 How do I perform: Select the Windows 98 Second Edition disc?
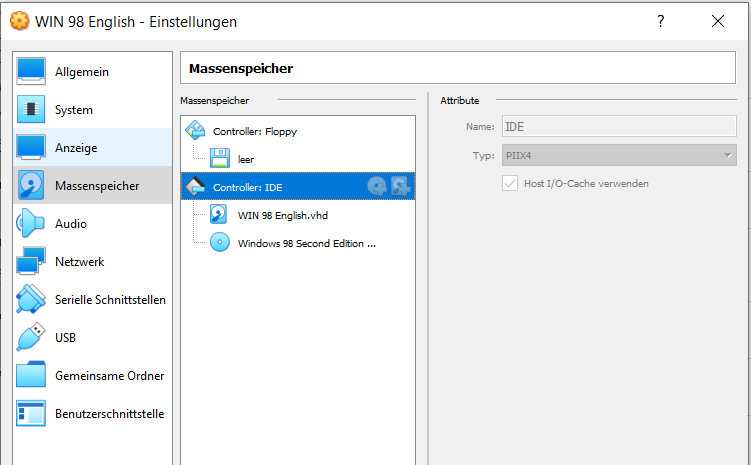tap(298, 243)
